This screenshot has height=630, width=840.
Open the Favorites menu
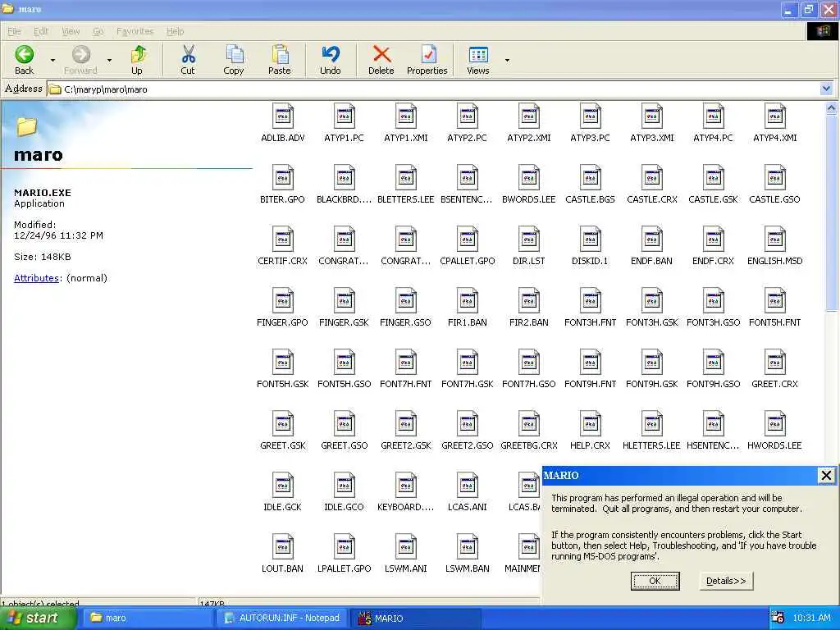click(x=135, y=31)
